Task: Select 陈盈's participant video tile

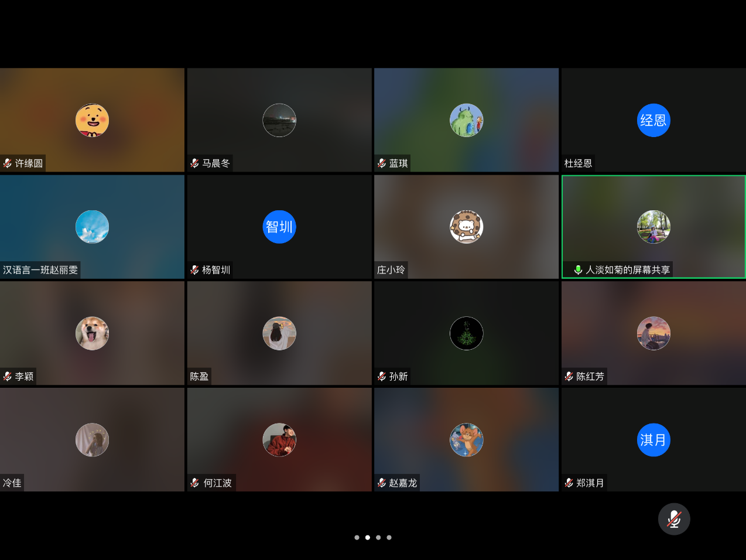Action: click(279, 333)
